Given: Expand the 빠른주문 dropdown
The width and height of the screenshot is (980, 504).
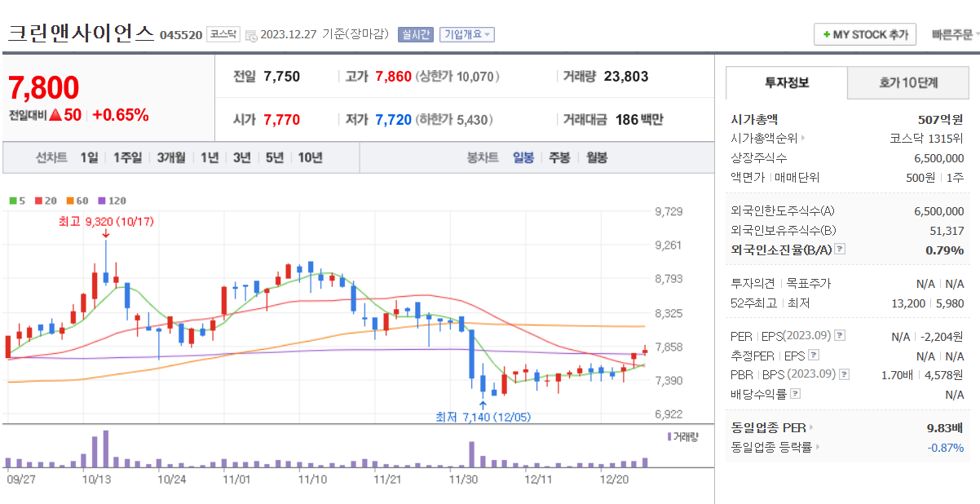Looking at the screenshot, I should point(955,35).
